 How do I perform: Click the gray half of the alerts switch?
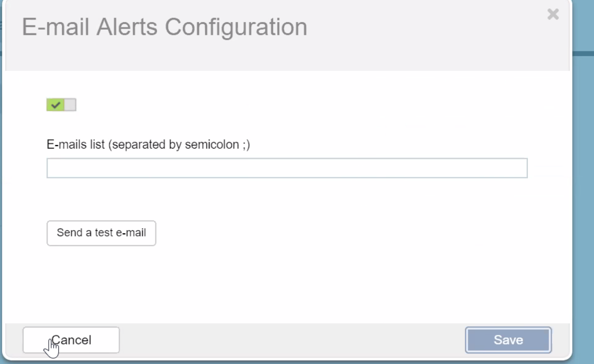coord(70,105)
